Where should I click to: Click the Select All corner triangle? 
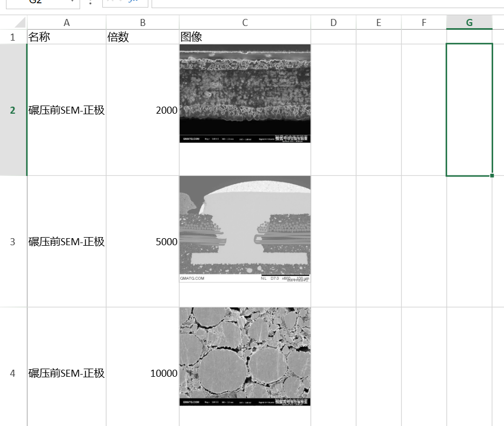click(x=19, y=23)
